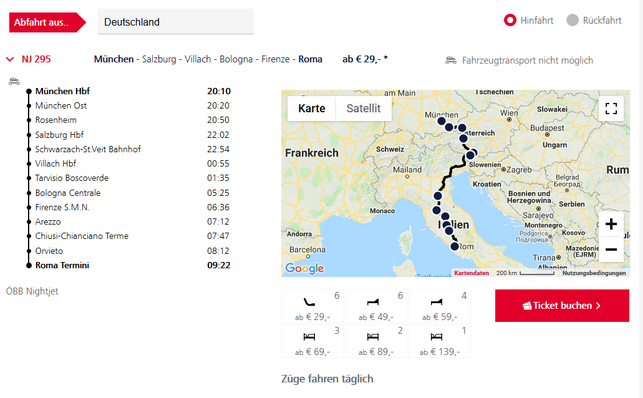Select two-bed sleeper from € 89
Image resolution: width=643 pixels, height=398 pixels.
click(376, 341)
